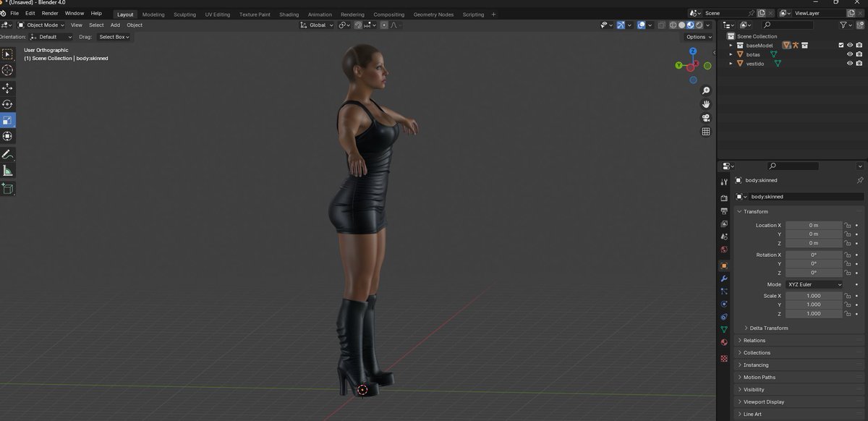Image resolution: width=868 pixels, height=421 pixels.
Task: Hide botas object via eye icon
Action: (x=850, y=54)
